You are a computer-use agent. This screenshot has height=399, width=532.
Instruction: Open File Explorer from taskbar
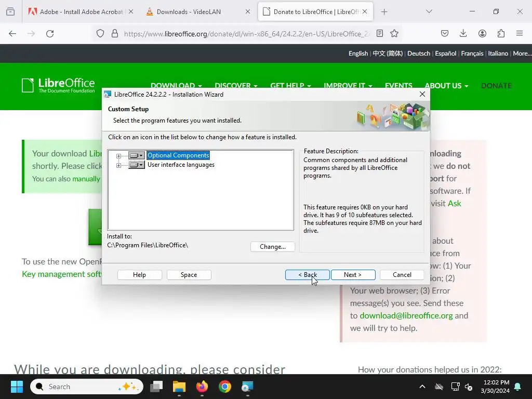click(x=179, y=387)
